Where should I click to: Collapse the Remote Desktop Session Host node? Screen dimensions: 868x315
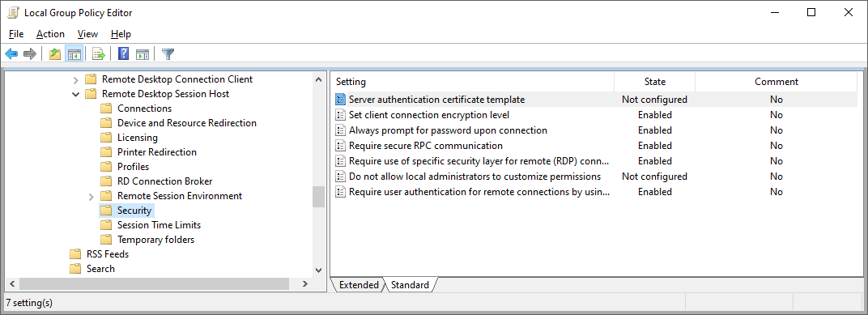[x=76, y=94]
